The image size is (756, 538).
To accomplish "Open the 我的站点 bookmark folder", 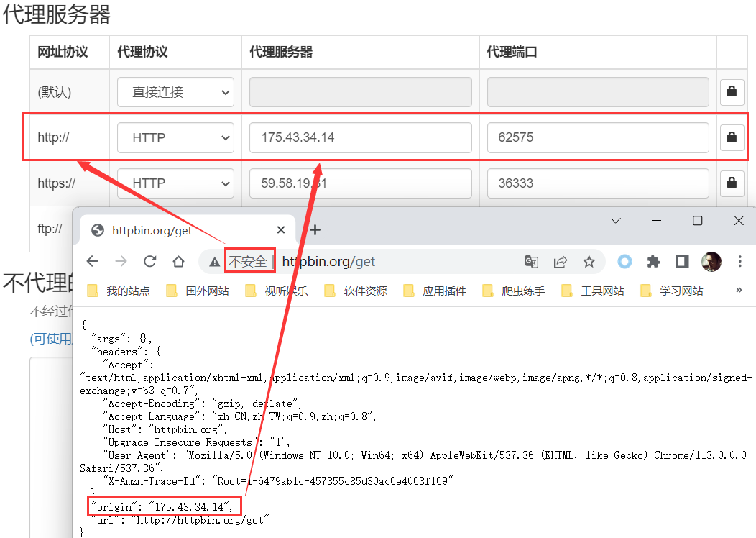I will [119, 291].
